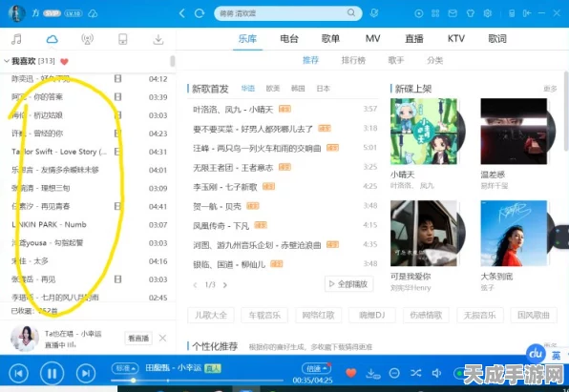
Task: Select the cloud music tab icon
Action: (x=52, y=39)
